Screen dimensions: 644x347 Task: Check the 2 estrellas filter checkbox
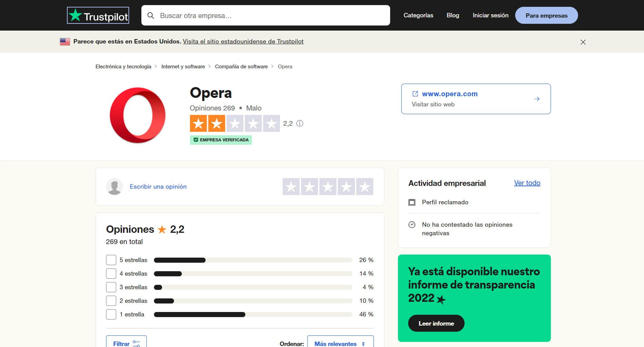pos(111,301)
